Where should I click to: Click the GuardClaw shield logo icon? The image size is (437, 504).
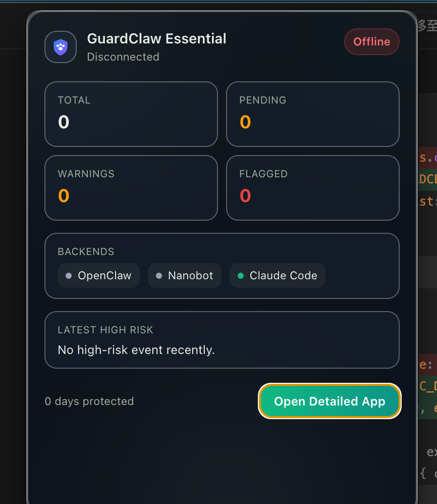(x=60, y=47)
